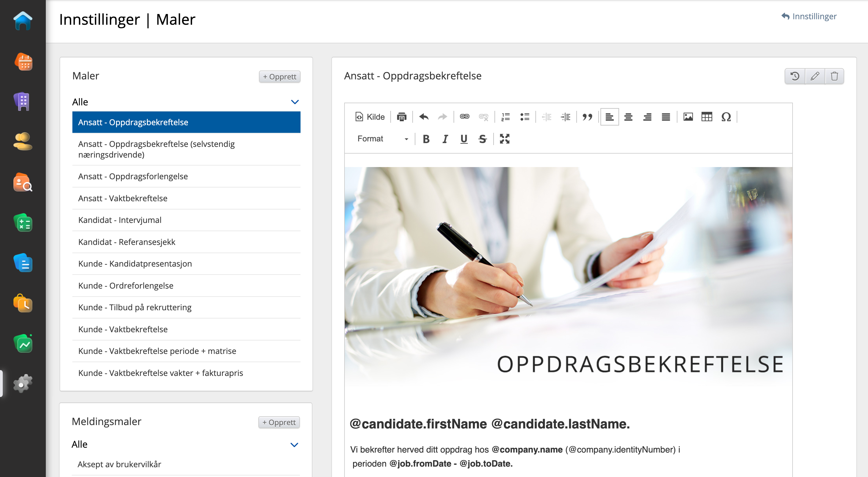Click the block quote icon
This screenshot has width=868, height=477.
(x=587, y=117)
